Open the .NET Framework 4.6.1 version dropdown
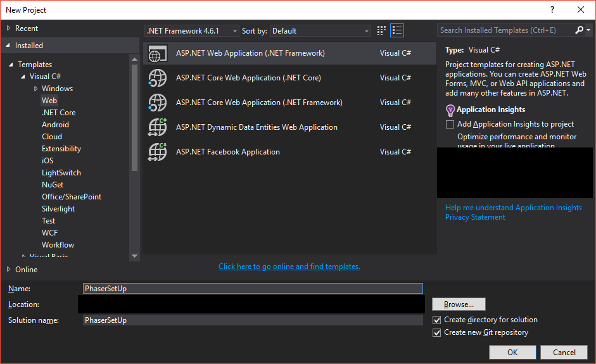This screenshot has height=364, width=596. (x=192, y=31)
